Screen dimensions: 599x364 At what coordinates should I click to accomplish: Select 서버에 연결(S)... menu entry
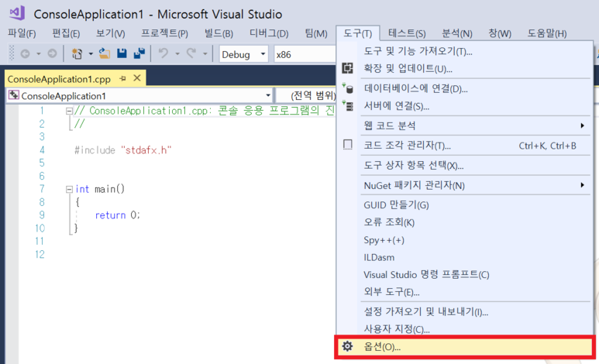point(464,106)
